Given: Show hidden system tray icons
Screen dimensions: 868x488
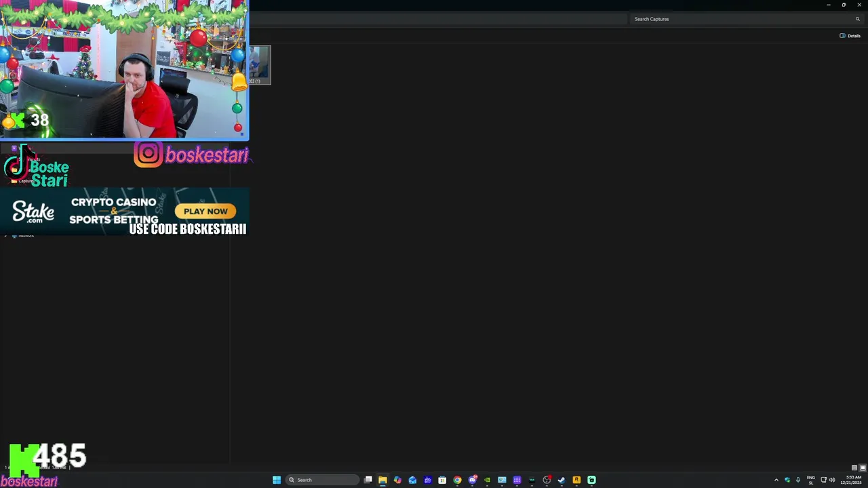Looking at the screenshot, I should click(x=776, y=480).
